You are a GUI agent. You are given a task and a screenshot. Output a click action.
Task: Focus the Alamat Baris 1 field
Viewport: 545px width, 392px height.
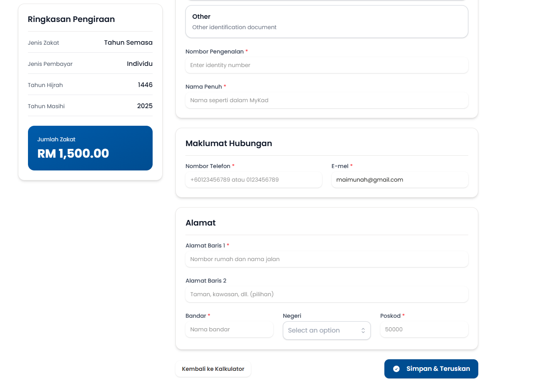326,259
